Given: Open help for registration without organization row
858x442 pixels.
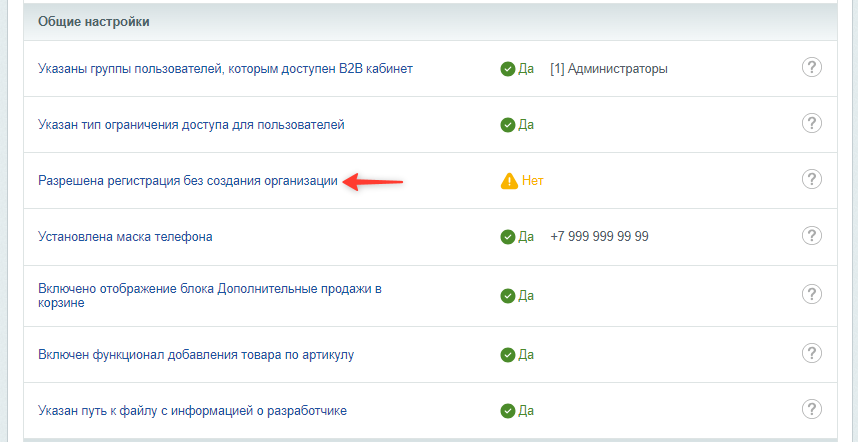Looking at the screenshot, I should coord(812,179).
